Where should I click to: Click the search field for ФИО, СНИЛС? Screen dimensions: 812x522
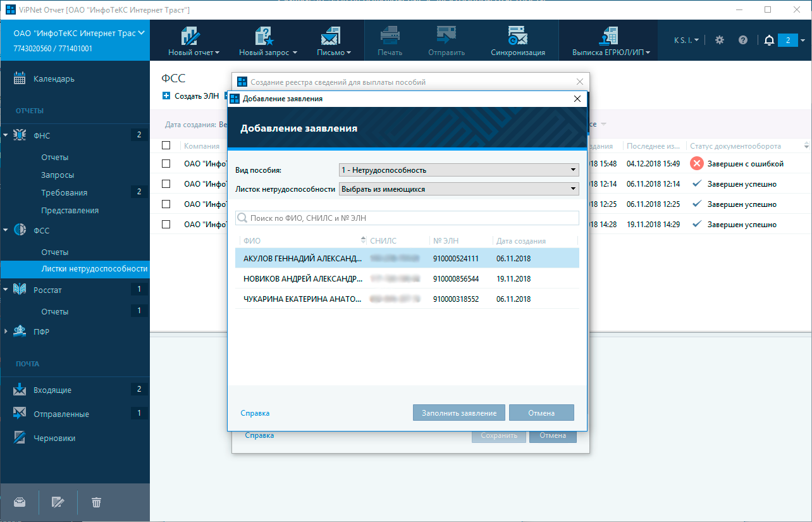click(x=411, y=218)
